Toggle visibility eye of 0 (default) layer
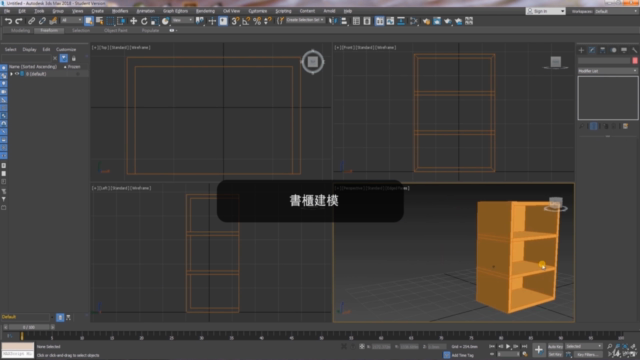The width and height of the screenshot is (640, 360). (17, 74)
